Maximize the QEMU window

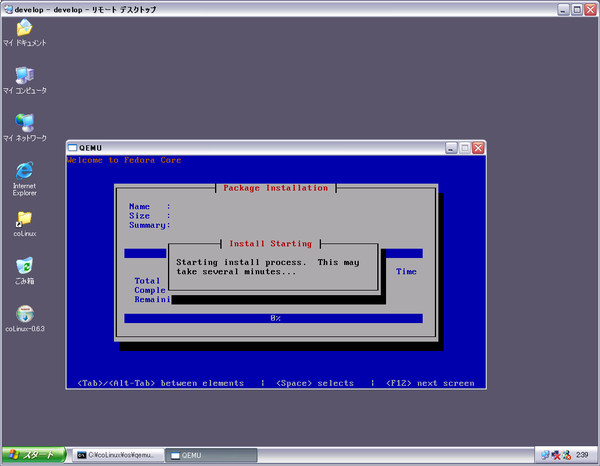[465, 148]
